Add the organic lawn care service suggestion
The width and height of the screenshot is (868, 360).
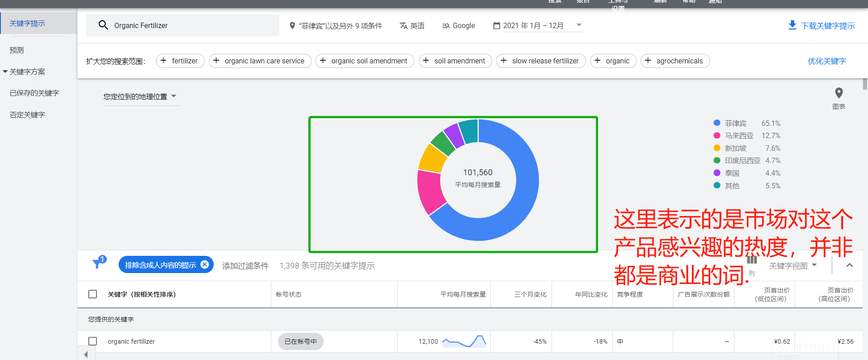[x=260, y=61]
